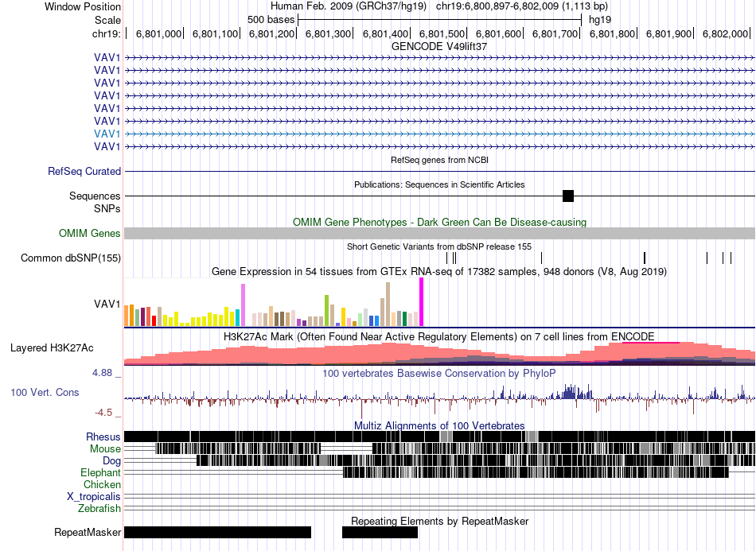Click the OMIM Gene Phenotypes green title
756x551 pixels.
439,222
